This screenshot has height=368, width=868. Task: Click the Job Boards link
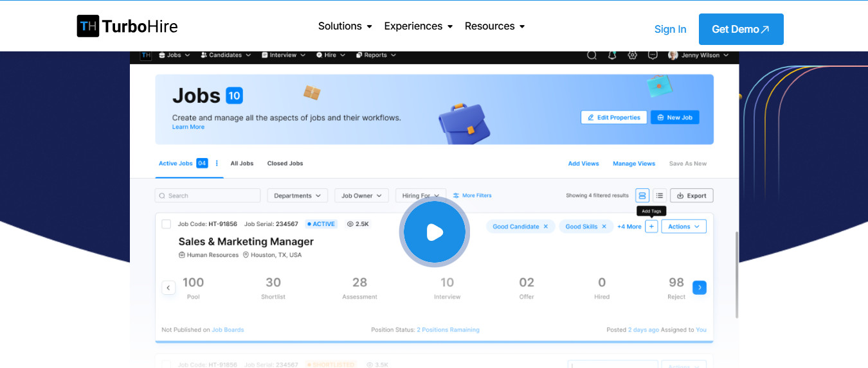tap(228, 329)
